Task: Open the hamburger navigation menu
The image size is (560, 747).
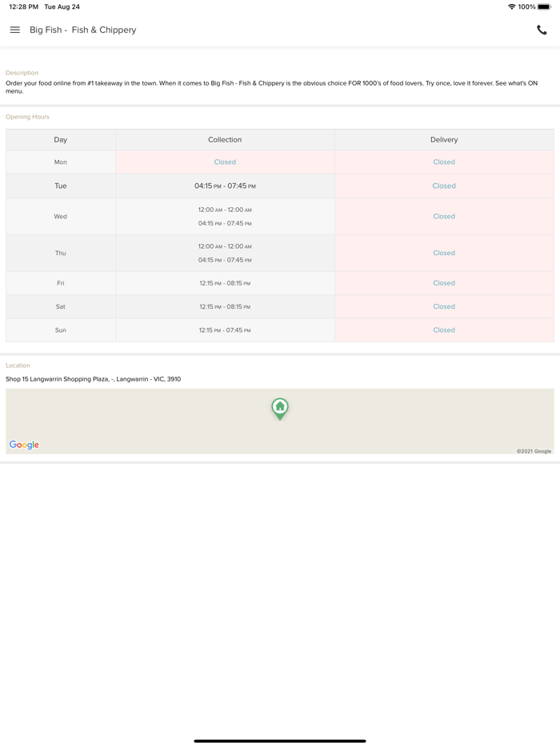Action: tap(15, 30)
